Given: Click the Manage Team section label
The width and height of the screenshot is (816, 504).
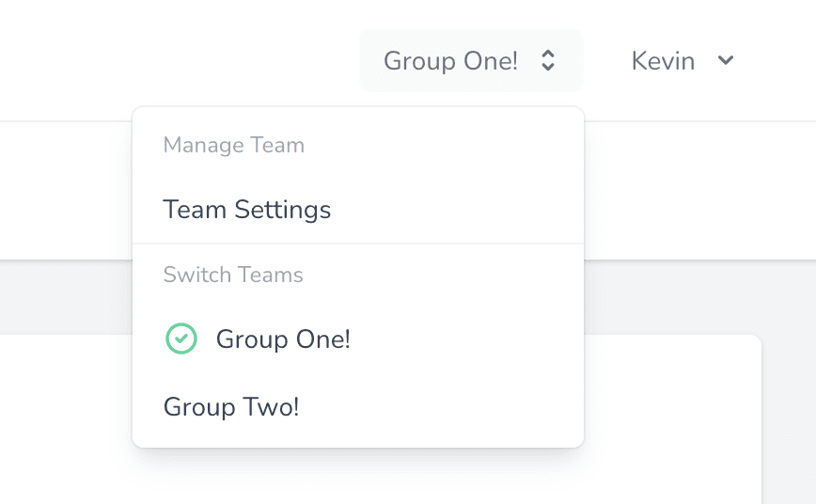Looking at the screenshot, I should pos(234,145).
